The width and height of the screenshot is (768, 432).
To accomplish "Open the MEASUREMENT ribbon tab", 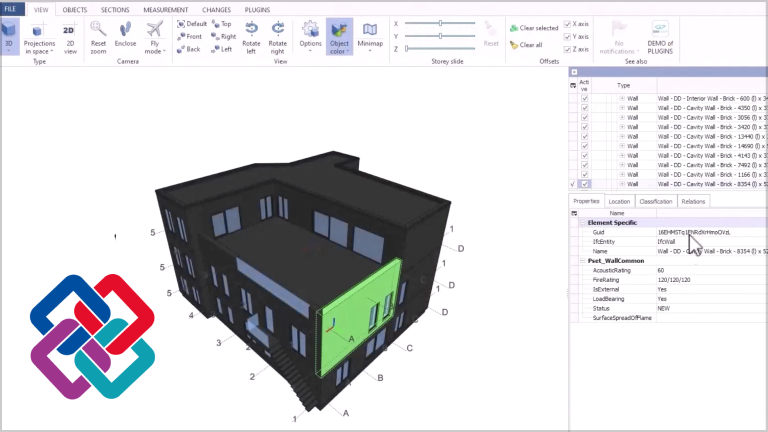I will click(166, 10).
